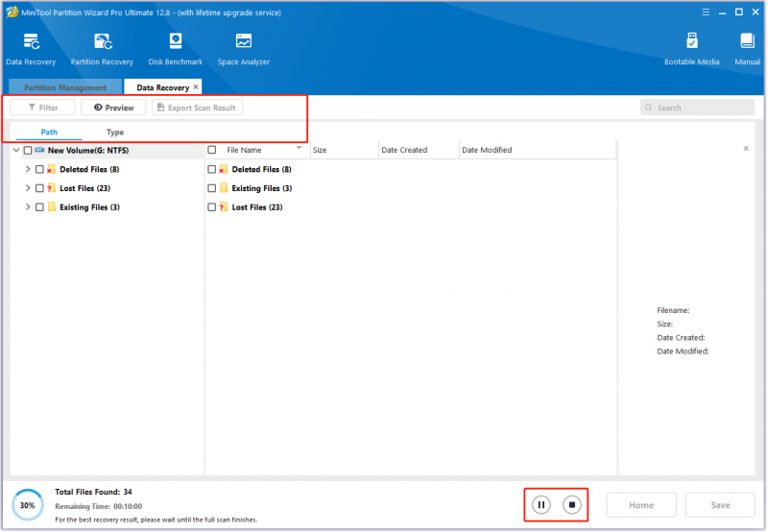768x532 pixels.
Task: Expand Deleted Files (8) tree node
Action: (28, 169)
